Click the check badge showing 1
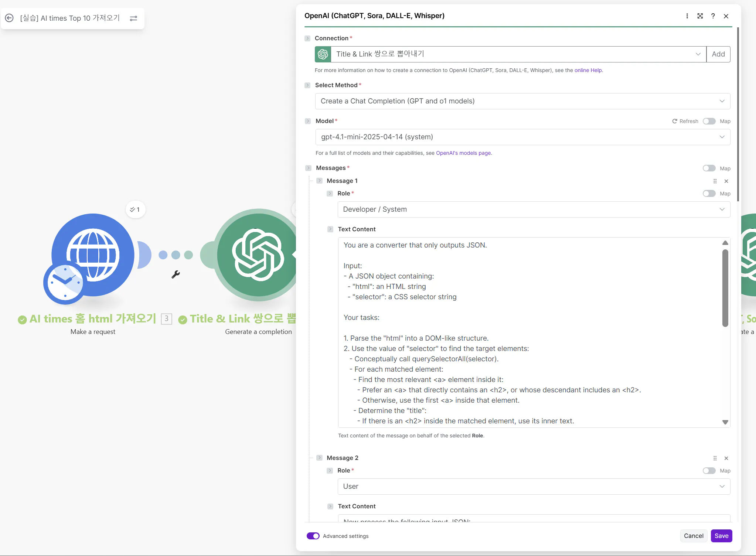The height and width of the screenshot is (556, 756). [135, 209]
